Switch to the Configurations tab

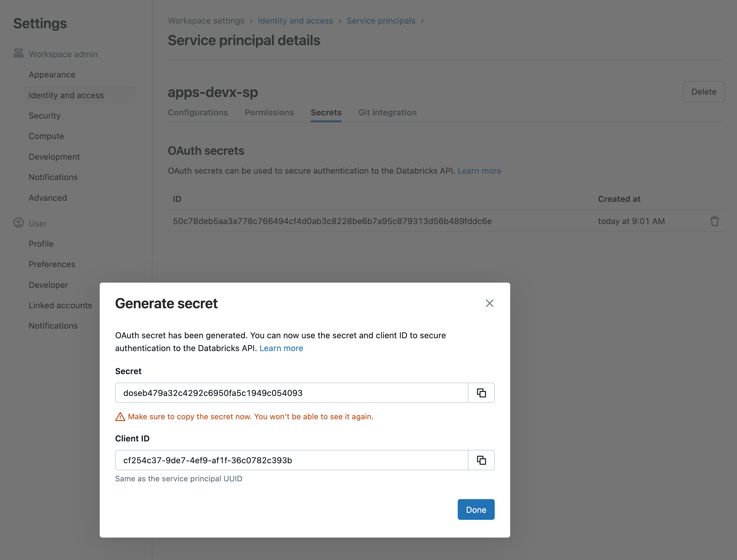tap(198, 112)
